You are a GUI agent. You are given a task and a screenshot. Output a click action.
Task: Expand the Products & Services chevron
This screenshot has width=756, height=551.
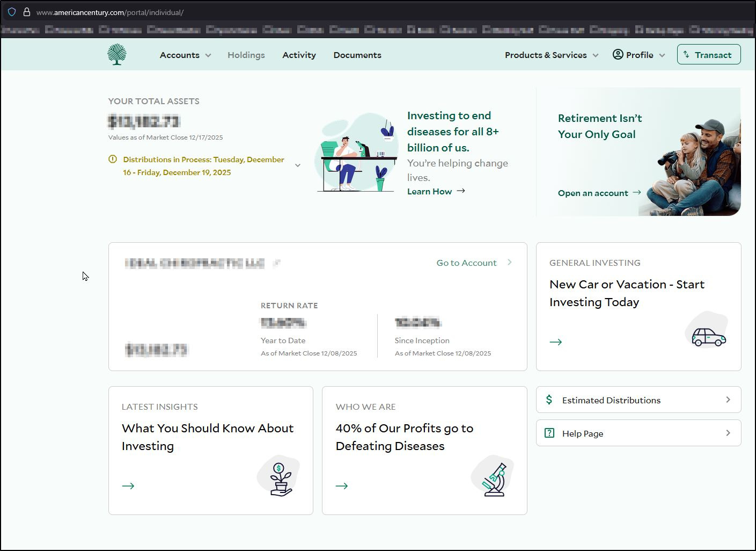pyautogui.click(x=596, y=55)
